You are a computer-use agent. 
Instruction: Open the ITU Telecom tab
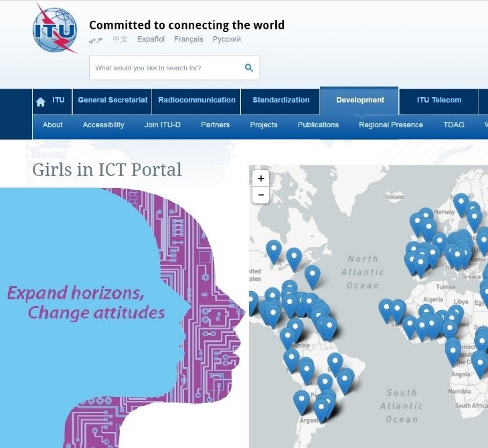439,102
